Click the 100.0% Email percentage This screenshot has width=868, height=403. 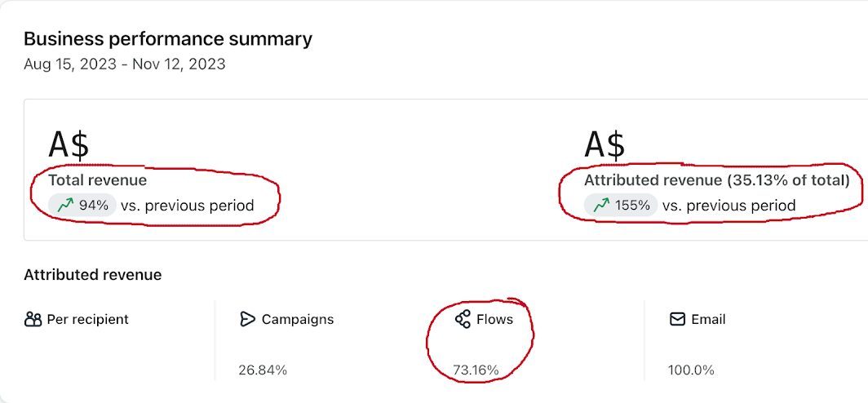click(690, 370)
